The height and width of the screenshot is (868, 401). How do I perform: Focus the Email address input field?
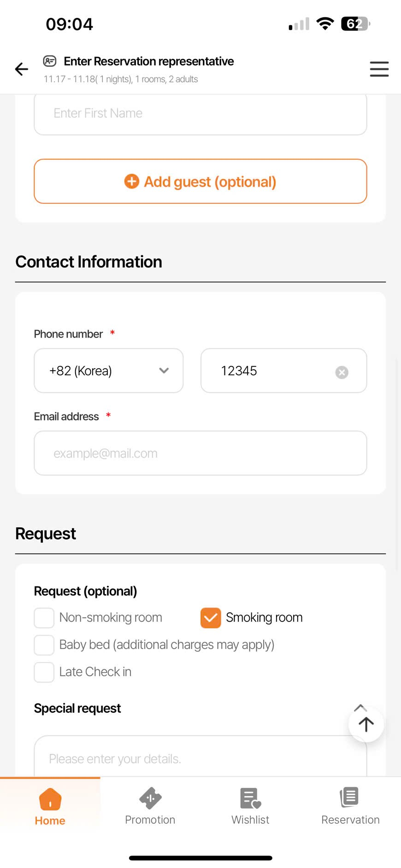click(200, 453)
